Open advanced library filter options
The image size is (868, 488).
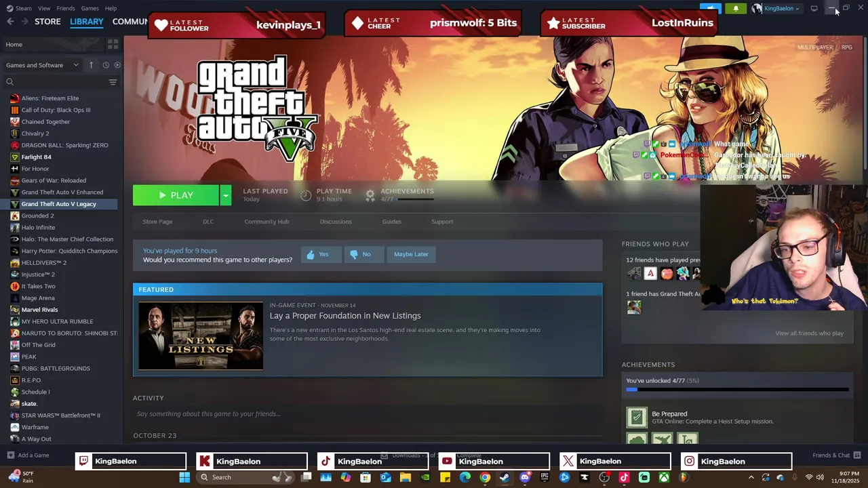click(x=113, y=82)
